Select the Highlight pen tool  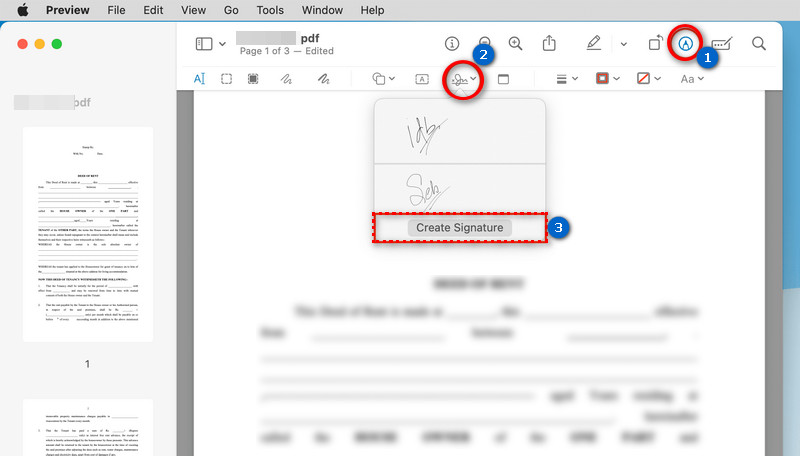[593, 43]
